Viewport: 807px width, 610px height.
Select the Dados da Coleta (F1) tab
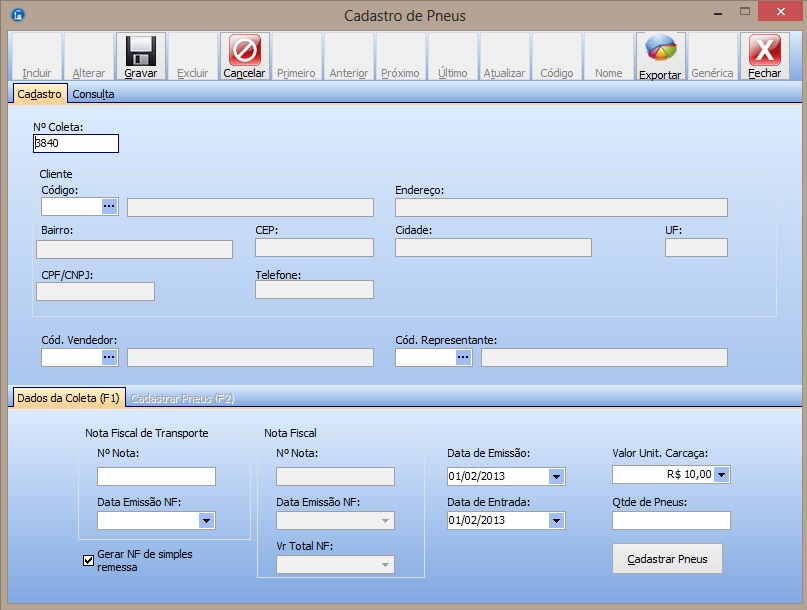pyautogui.click(x=68, y=398)
